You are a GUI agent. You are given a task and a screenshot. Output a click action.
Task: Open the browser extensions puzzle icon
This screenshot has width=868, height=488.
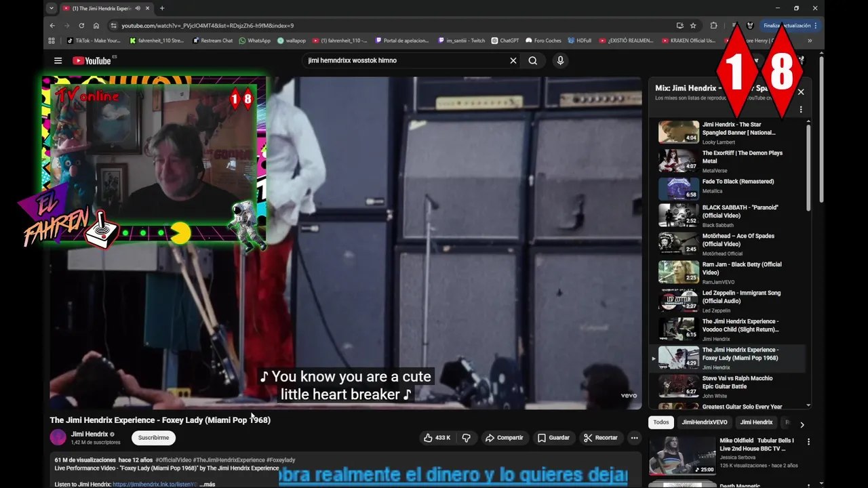713,26
